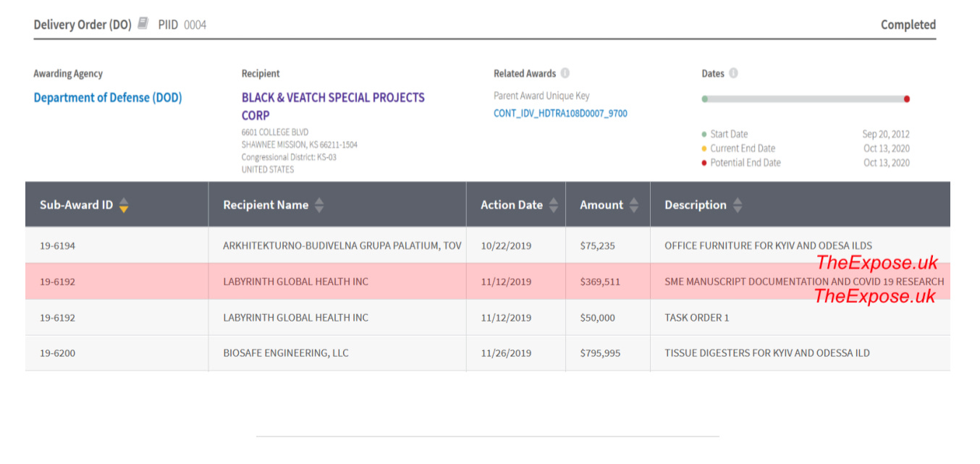Sort table by Description arrows
This screenshot has width=980, height=464.
pos(738,205)
